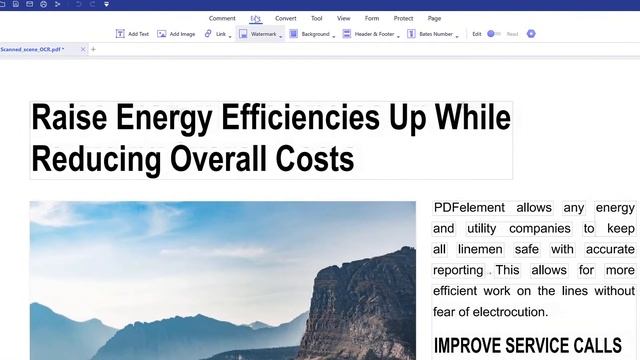The image size is (640, 360).
Task: Select the mountain landscape image
Action: (x=223, y=280)
